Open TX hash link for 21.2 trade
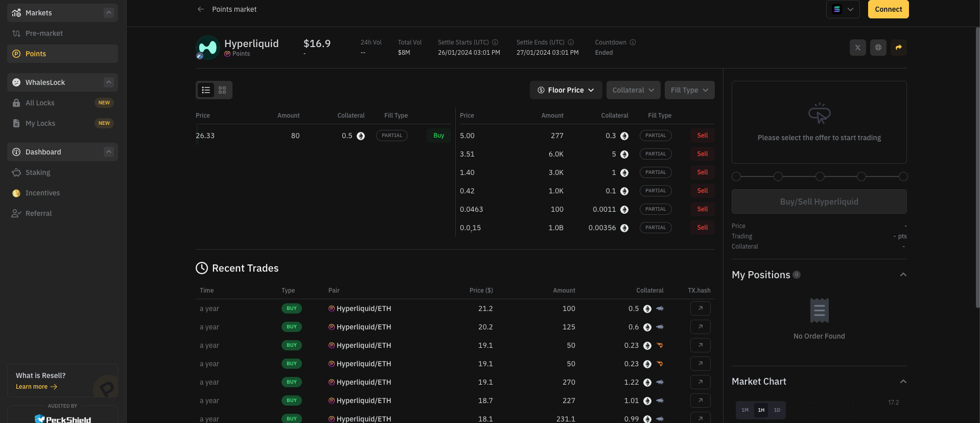The width and height of the screenshot is (980, 423). pos(700,308)
